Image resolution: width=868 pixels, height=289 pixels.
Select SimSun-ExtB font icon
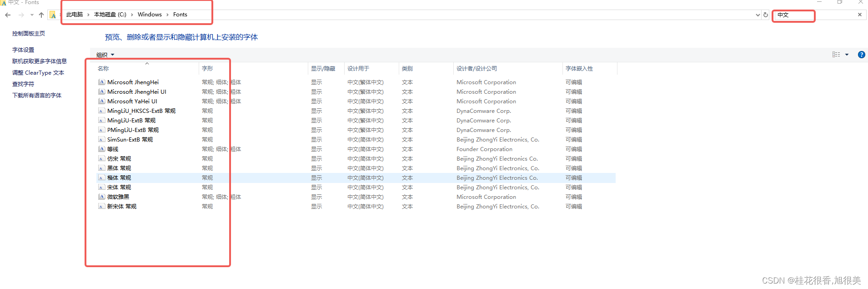pos(102,140)
